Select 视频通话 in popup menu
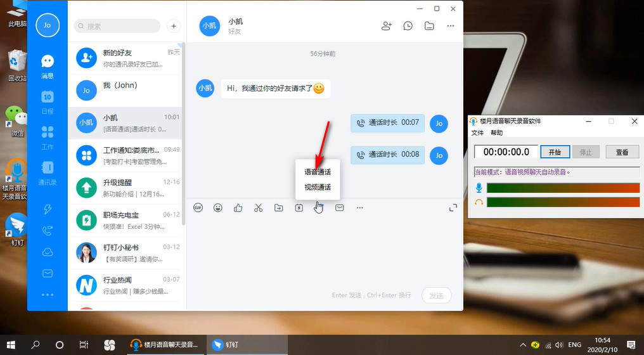Viewport: 644px width, 355px height. click(x=318, y=188)
